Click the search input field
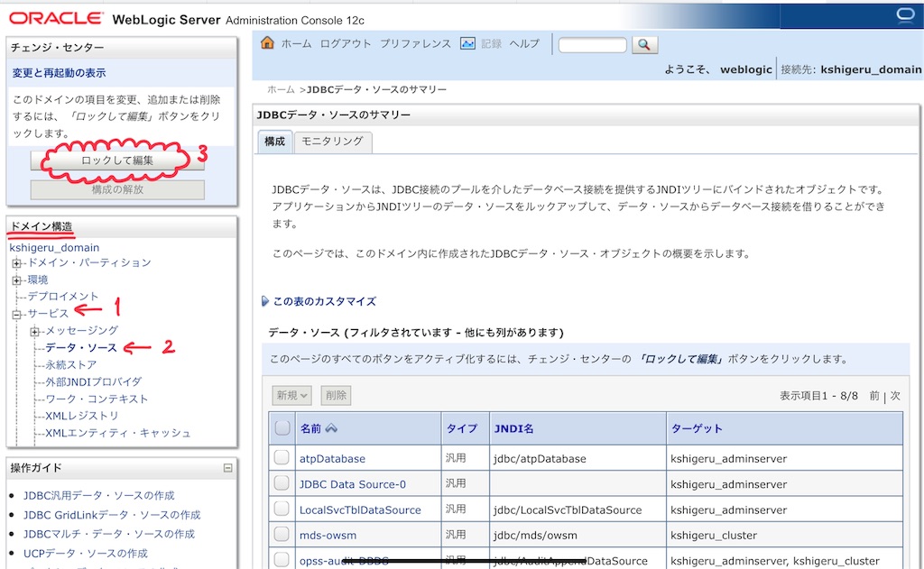 [592, 45]
